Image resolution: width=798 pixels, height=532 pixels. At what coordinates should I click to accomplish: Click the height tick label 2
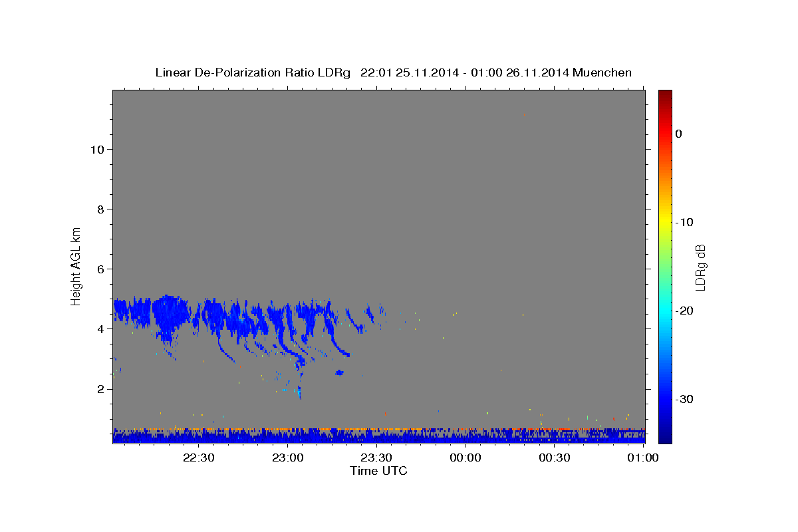click(x=102, y=389)
